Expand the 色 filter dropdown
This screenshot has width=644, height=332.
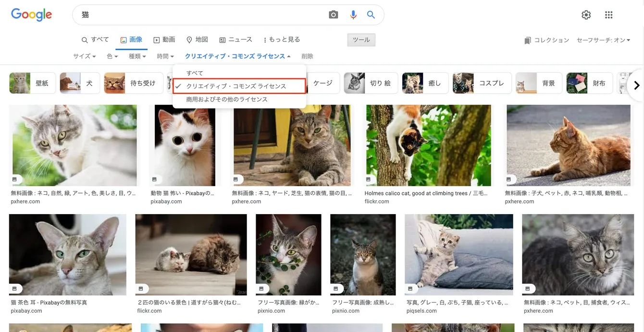point(112,56)
